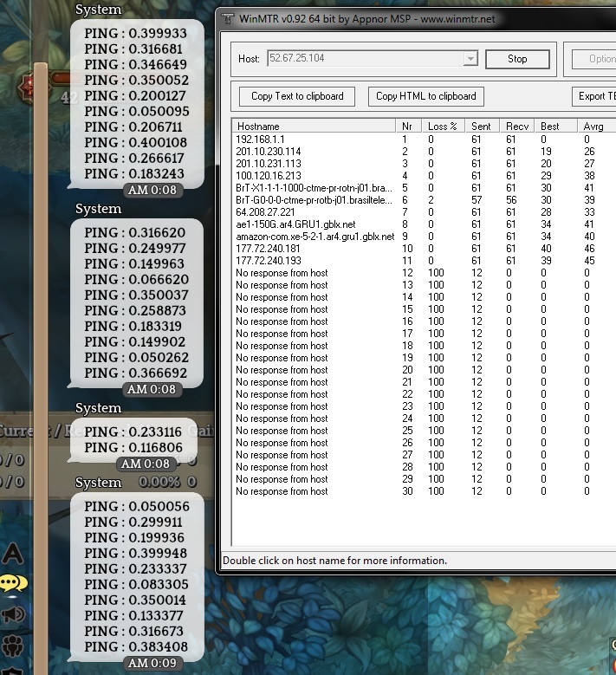Sort by the Hostname column header
Viewport: 616px width, 675px height.
(x=314, y=127)
